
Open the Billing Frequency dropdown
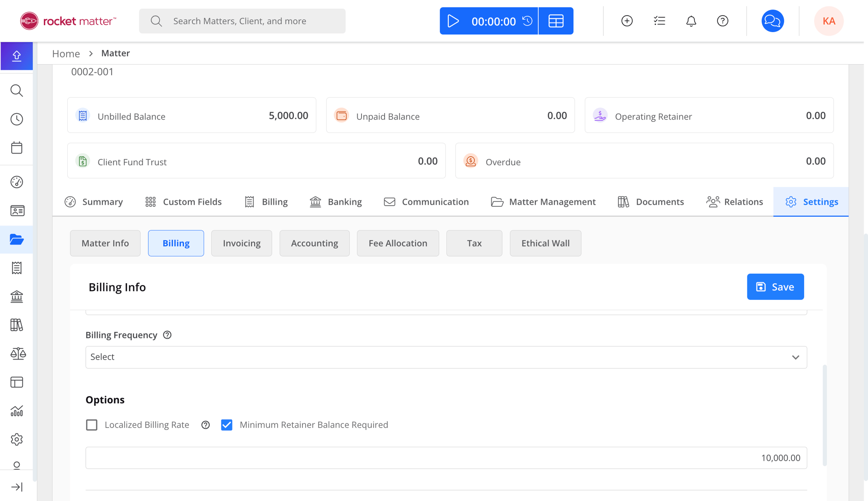point(446,357)
